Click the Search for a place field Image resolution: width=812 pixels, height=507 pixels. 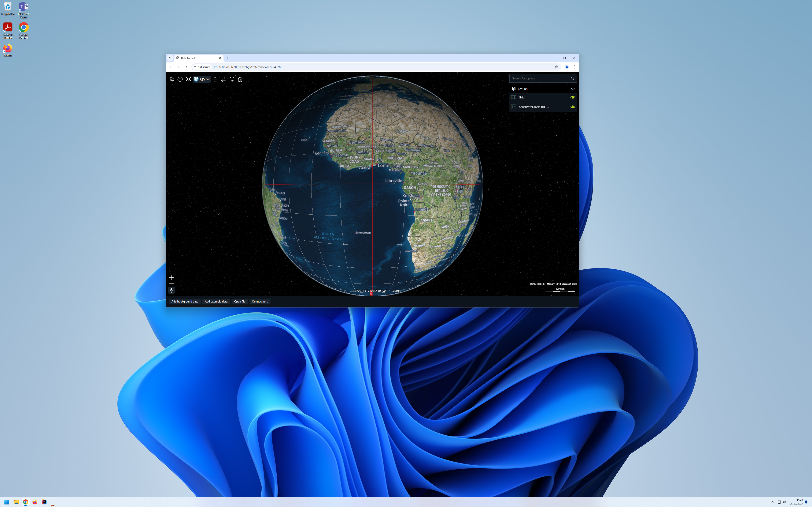[x=539, y=78]
